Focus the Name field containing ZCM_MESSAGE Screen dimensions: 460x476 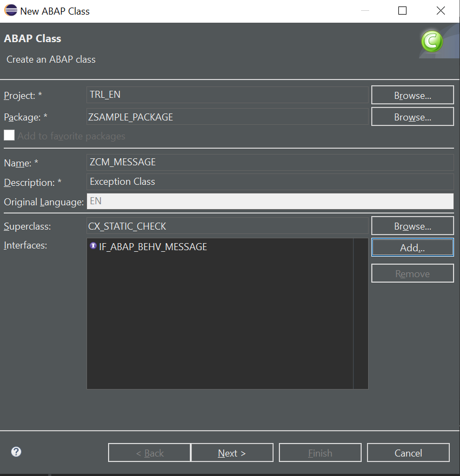click(x=270, y=162)
